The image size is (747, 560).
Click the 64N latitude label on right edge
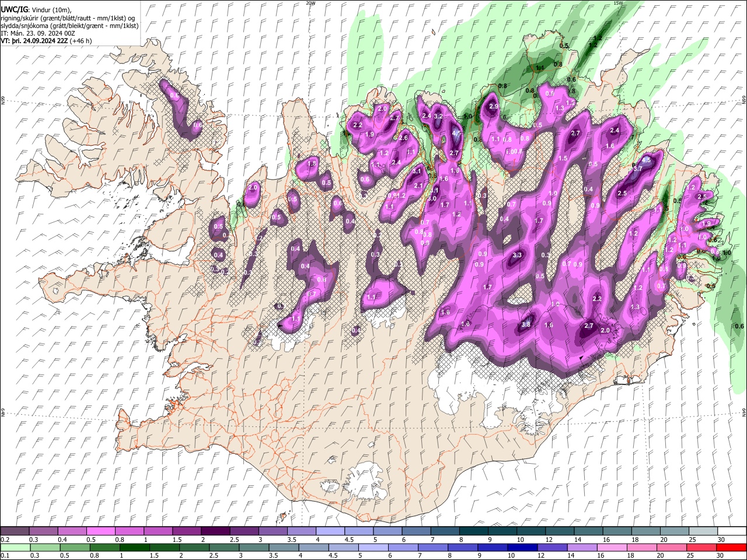743,411
